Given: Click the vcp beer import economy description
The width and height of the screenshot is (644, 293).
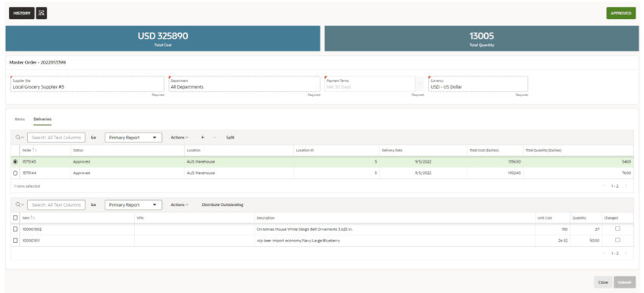Looking at the screenshot, I should click(x=299, y=241).
